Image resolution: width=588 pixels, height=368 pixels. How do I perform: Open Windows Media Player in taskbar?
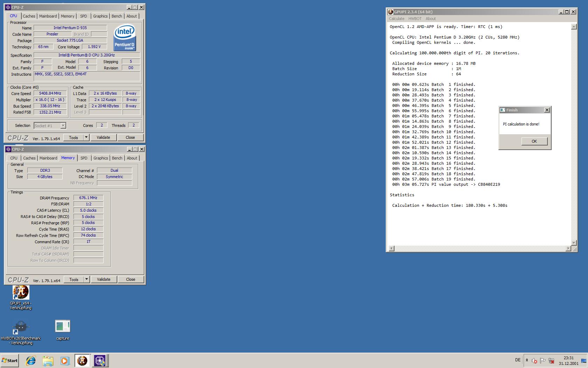[65, 360]
